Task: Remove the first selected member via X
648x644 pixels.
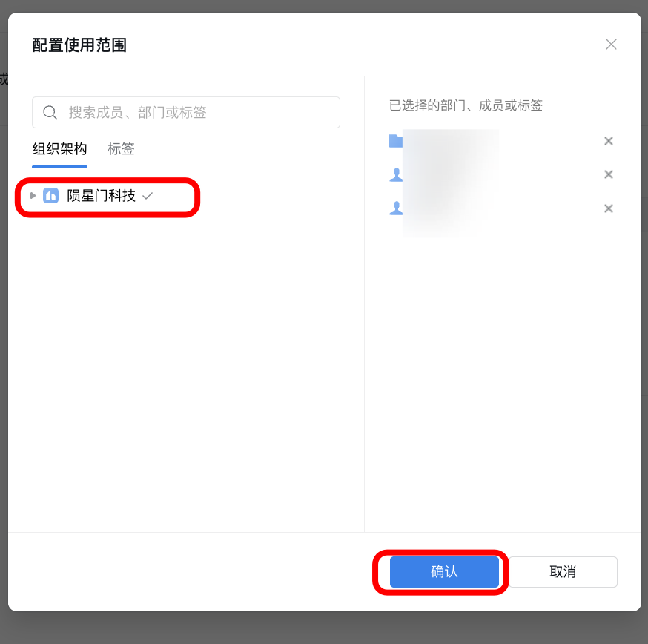Action: (x=608, y=174)
